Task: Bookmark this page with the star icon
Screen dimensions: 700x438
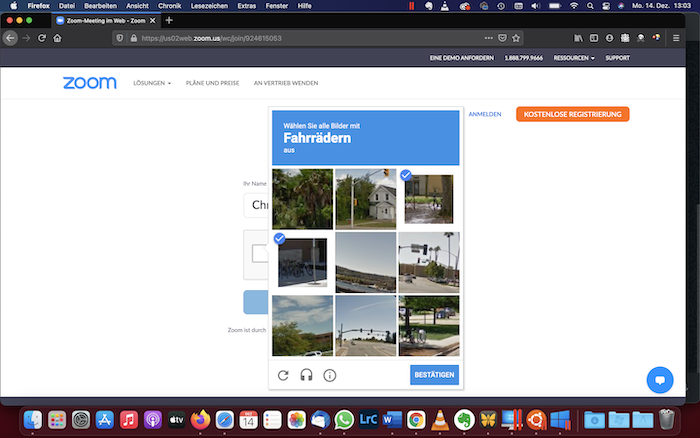Action: pos(515,38)
